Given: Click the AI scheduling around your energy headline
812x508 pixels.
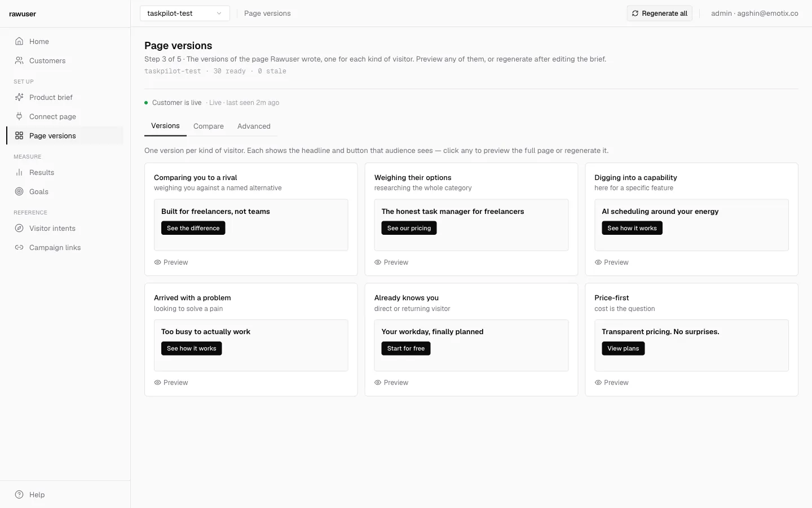Looking at the screenshot, I should pyautogui.click(x=660, y=212).
